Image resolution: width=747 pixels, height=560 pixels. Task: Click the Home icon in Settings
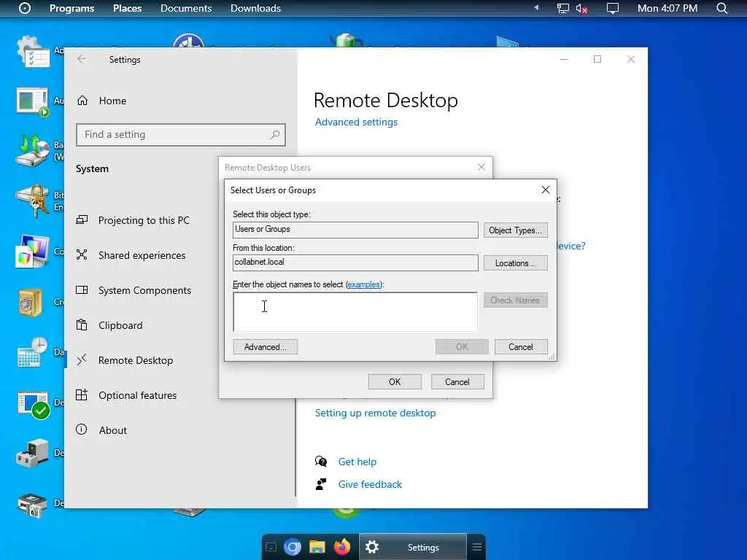[x=82, y=101]
